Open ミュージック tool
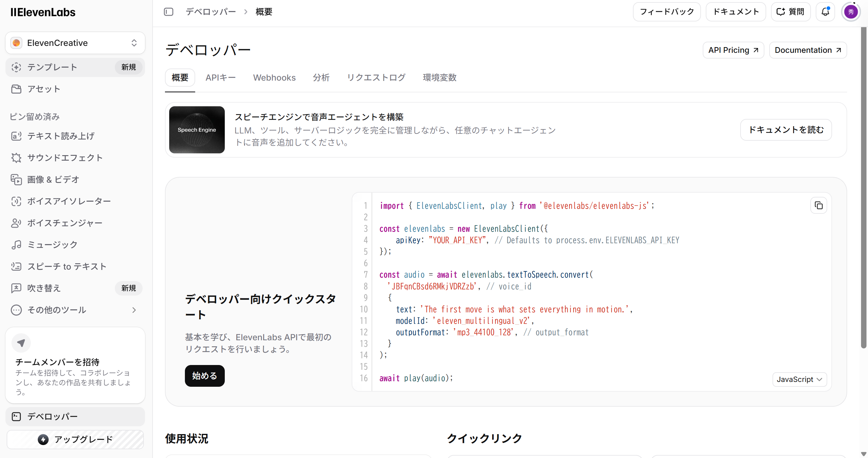The width and height of the screenshot is (868, 458). (x=75, y=245)
